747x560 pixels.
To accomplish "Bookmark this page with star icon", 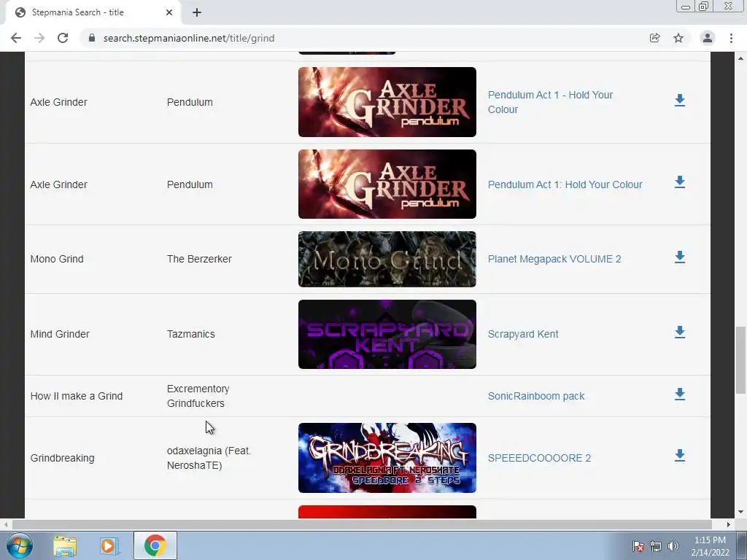I will (678, 38).
